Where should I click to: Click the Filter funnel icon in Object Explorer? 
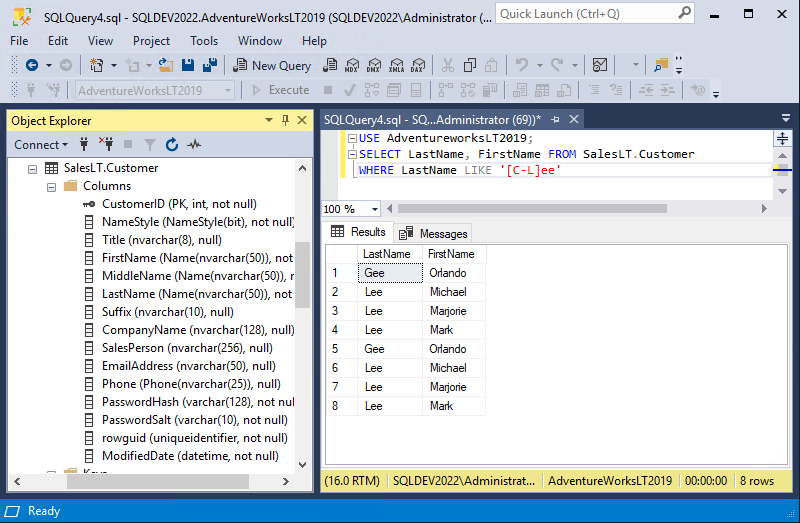click(x=149, y=145)
